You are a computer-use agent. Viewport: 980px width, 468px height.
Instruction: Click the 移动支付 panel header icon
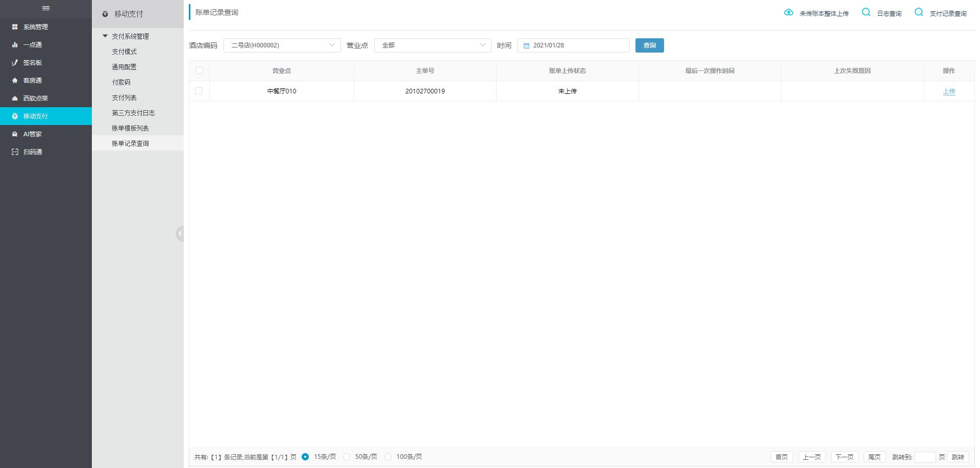105,14
